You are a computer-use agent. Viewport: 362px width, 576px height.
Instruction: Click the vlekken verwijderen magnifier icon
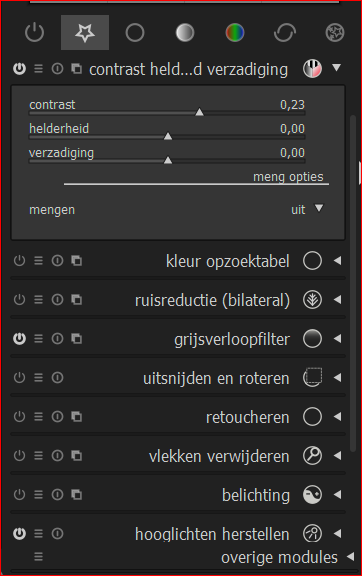(312, 456)
